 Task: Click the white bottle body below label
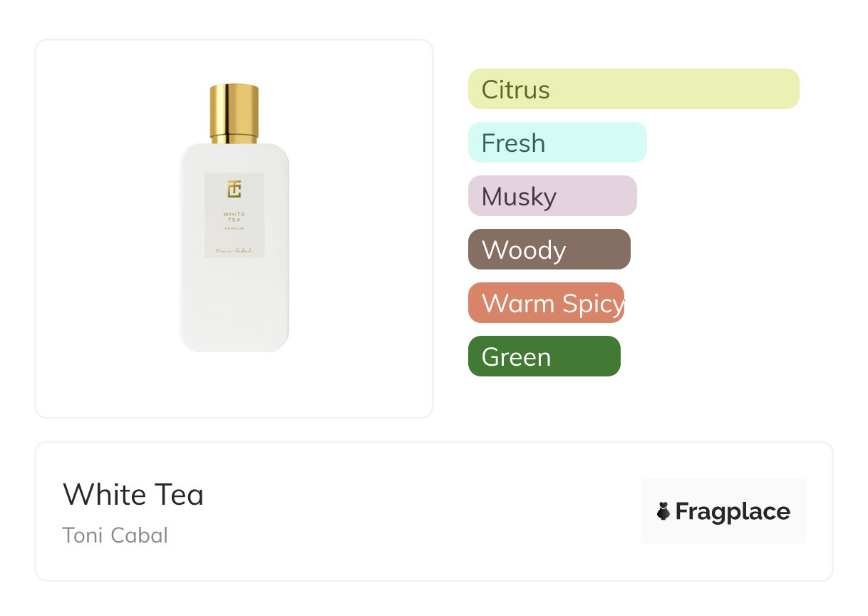234,307
